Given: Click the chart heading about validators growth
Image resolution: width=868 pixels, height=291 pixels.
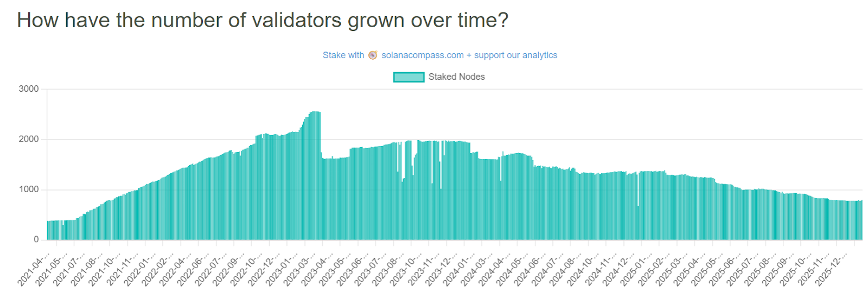Looking at the screenshot, I should point(263,21).
